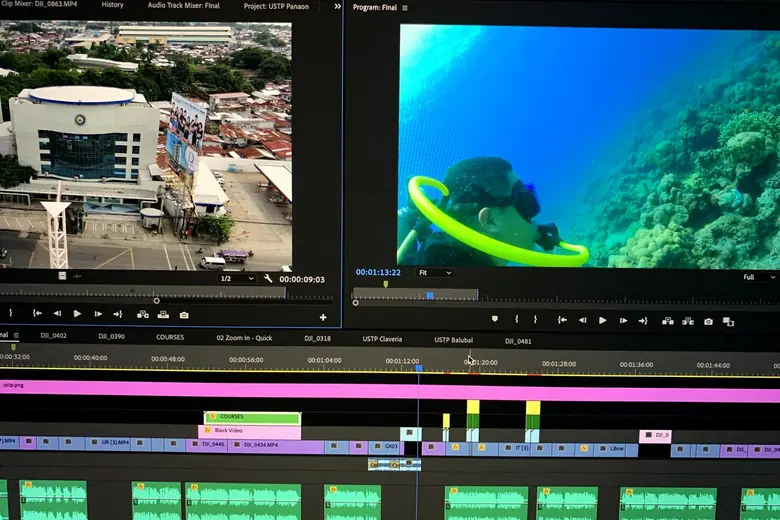Open DJI_0481 timeline tab
780x520 pixels.
click(518, 341)
